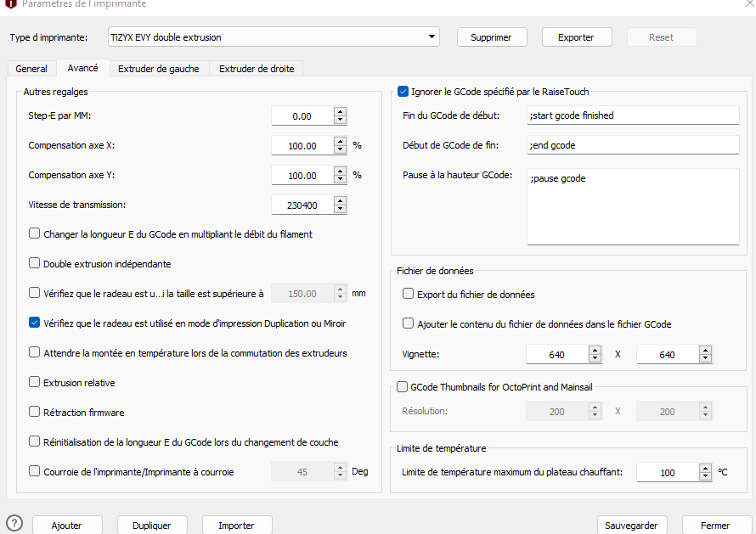Enable Export du fichier de données checkbox
The width and height of the screenshot is (756, 534).
(x=409, y=294)
